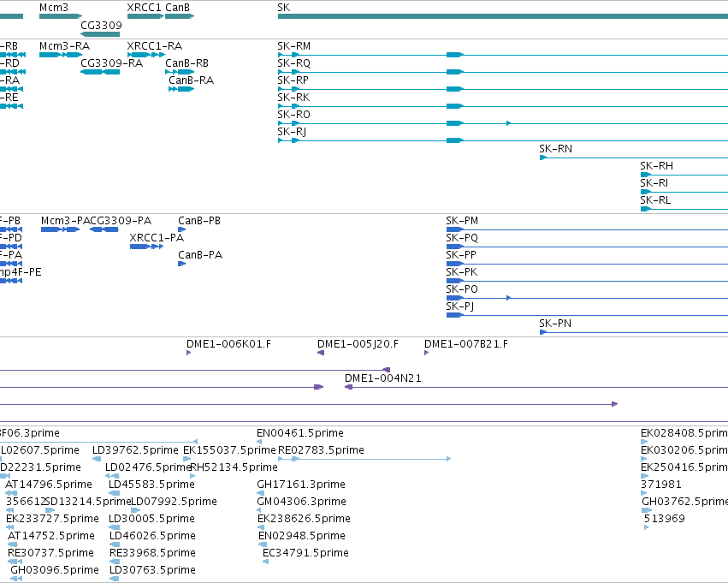Select protein SK-PQ
The width and height of the screenshot is (728, 583).
pyautogui.click(x=587, y=247)
